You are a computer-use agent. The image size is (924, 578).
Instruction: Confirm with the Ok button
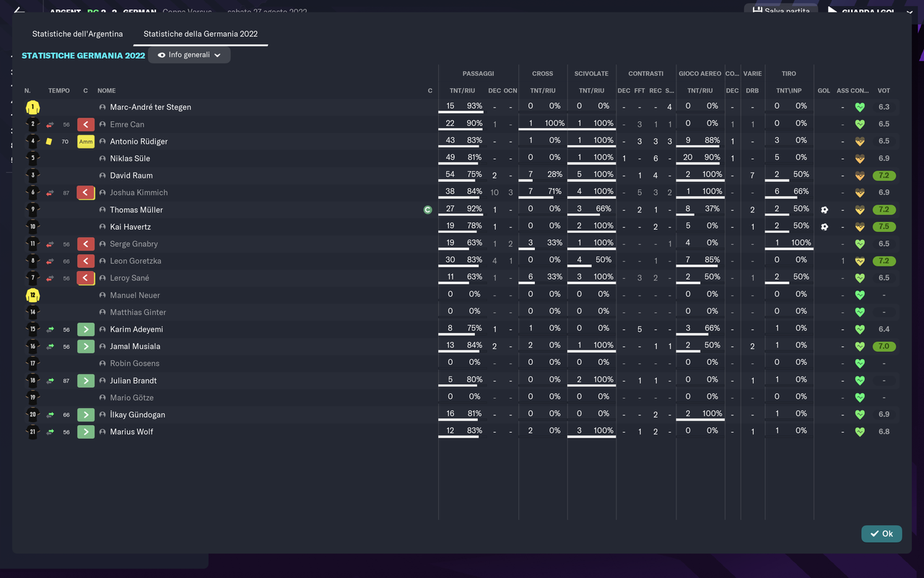[x=881, y=533]
